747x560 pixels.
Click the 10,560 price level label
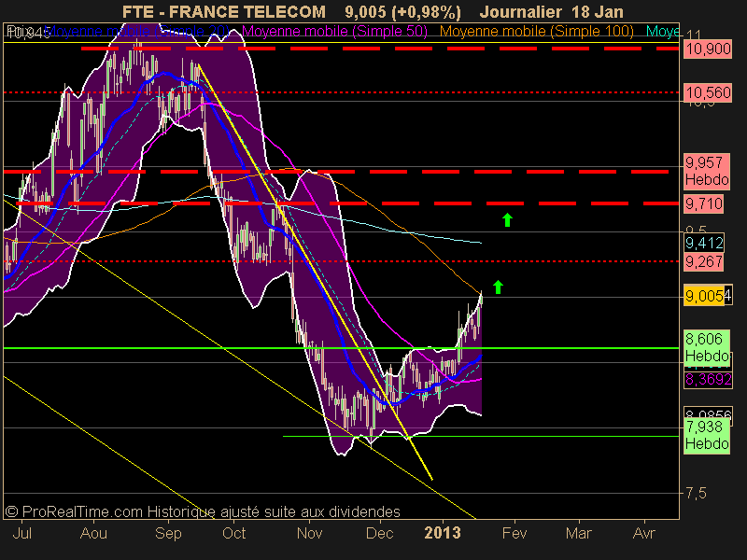tap(708, 92)
